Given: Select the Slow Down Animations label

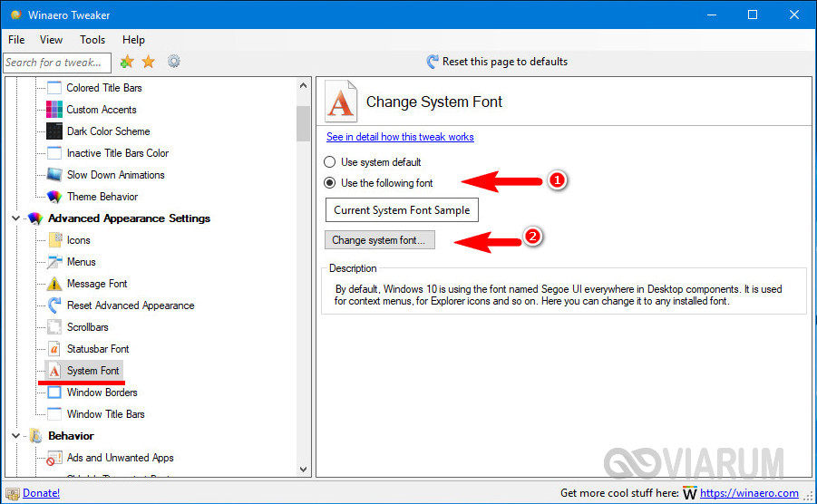Looking at the screenshot, I should [x=116, y=175].
